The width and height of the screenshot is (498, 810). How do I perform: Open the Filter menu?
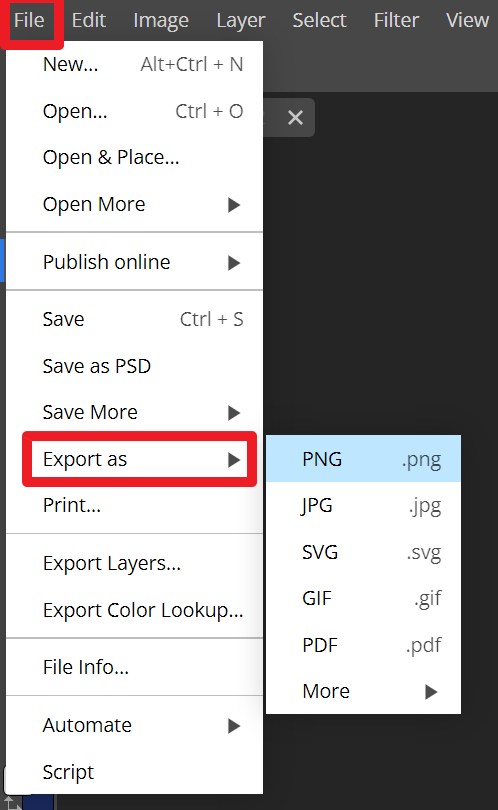coord(396,21)
